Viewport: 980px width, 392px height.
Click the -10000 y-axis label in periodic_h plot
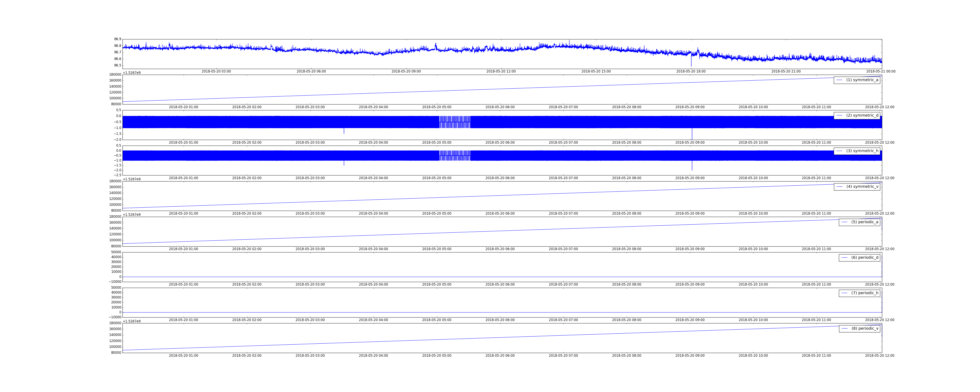pyautogui.click(x=115, y=317)
